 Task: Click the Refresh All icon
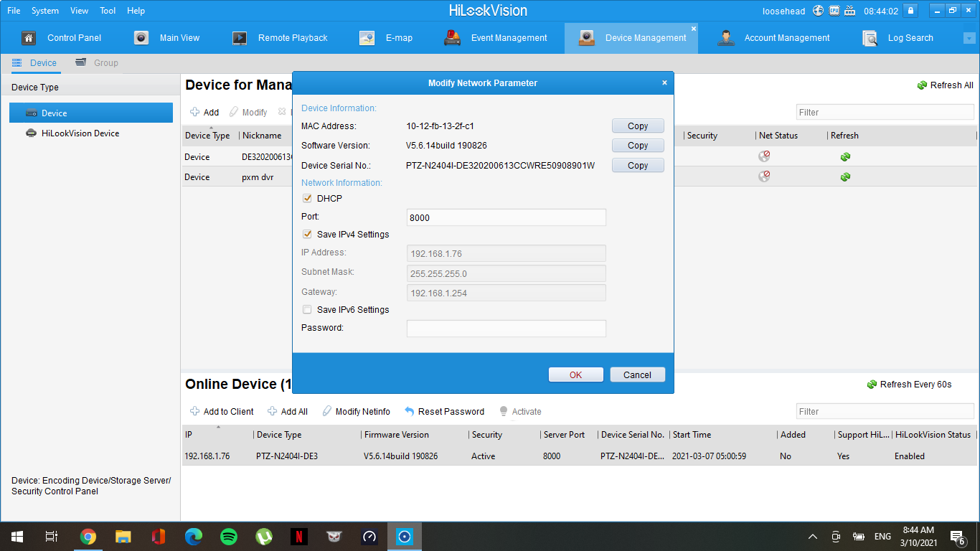(922, 85)
